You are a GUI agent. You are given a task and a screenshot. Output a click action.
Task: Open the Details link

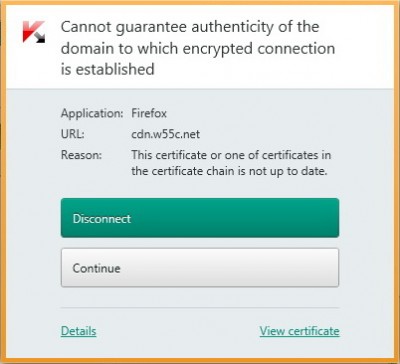tap(79, 331)
